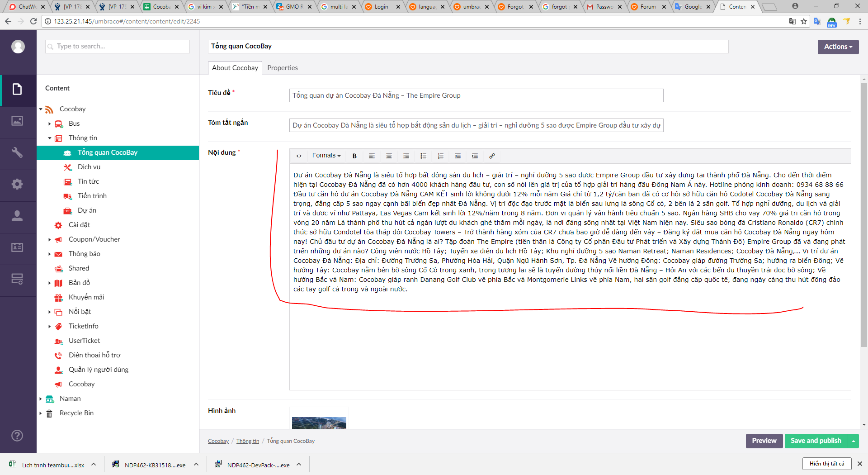
Task: Switch to Properties tab
Action: click(283, 68)
